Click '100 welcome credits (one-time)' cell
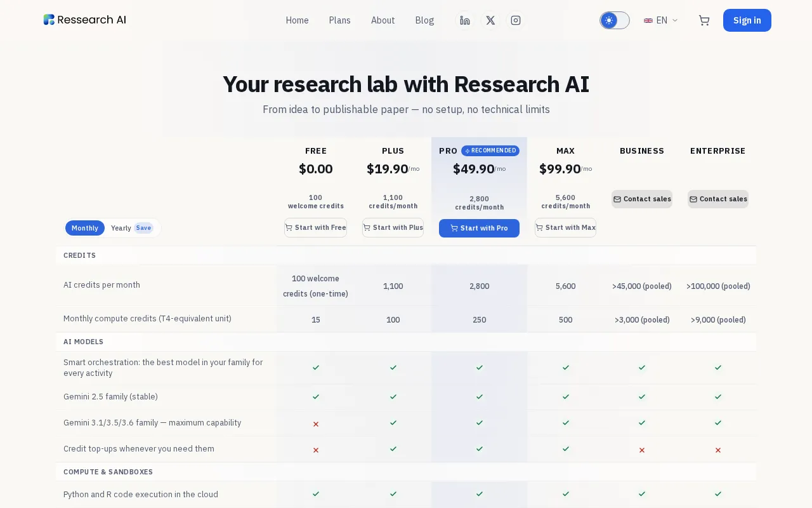This screenshot has width=812, height=508. pyautogui.click(x=316, y=286)
